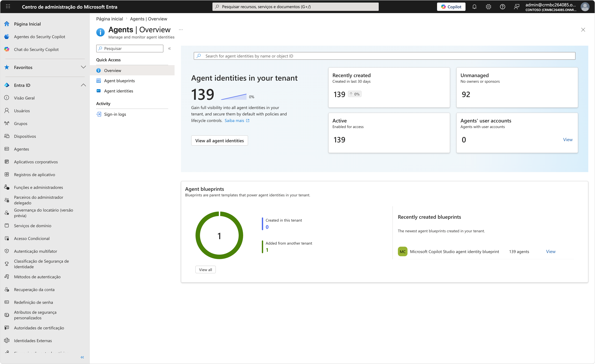Click View all agent identities button
The width and height of the screenshot is (595, 364).
coord(219,141)
